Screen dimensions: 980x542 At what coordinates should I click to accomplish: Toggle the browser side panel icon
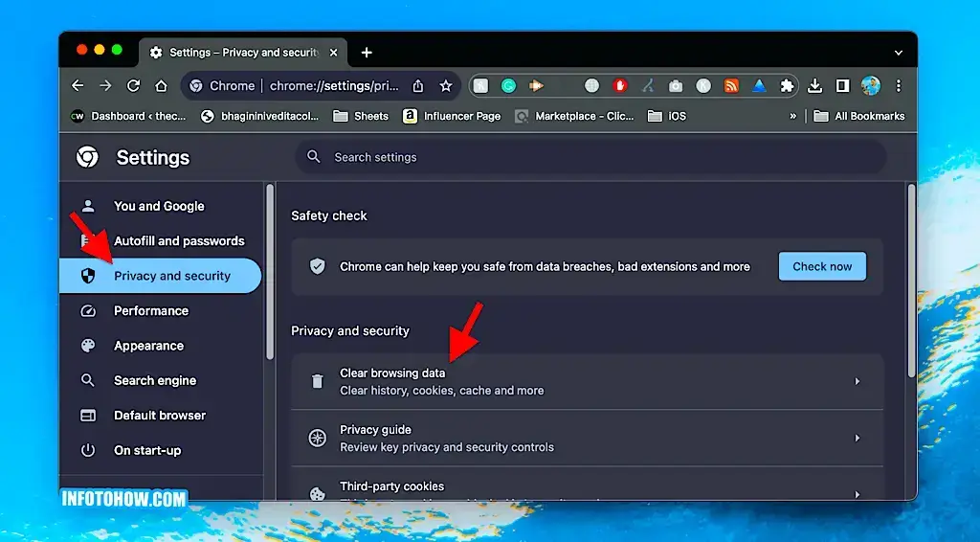[842, 85]
